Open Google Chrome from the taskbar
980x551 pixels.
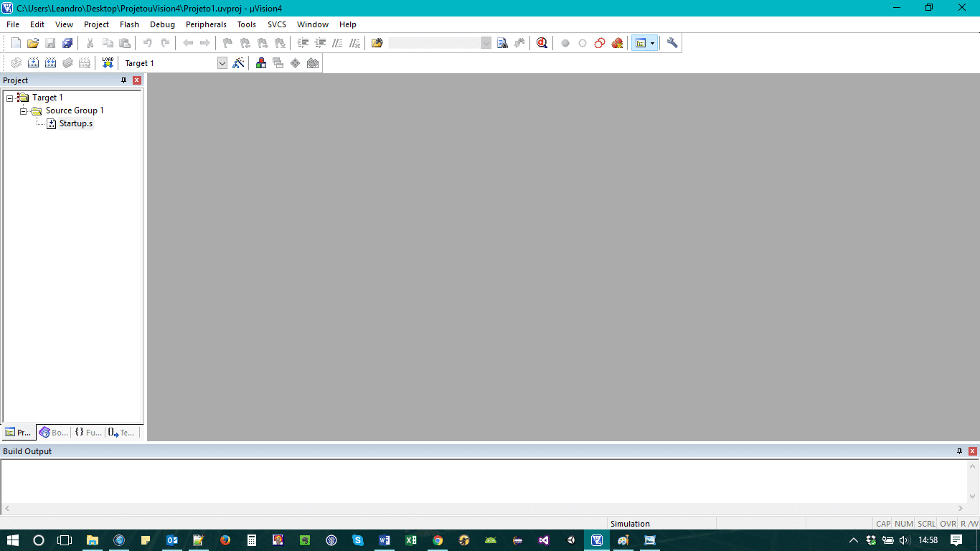(437, 540)
